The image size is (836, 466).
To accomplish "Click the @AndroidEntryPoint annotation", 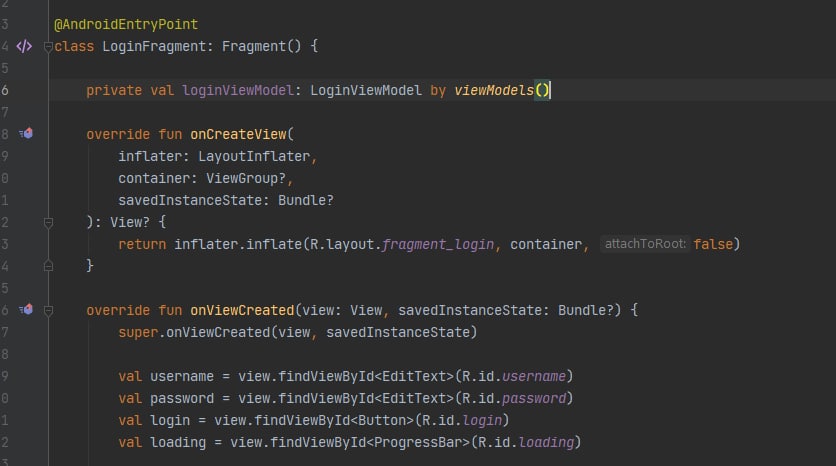I will click(126, 24).
